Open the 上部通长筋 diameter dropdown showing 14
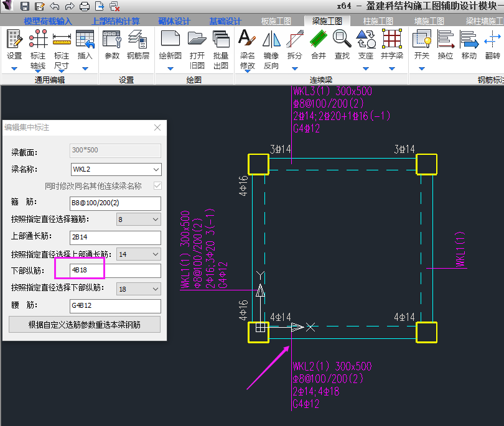This screenshot has height=426, width=504. coord(156,254)
